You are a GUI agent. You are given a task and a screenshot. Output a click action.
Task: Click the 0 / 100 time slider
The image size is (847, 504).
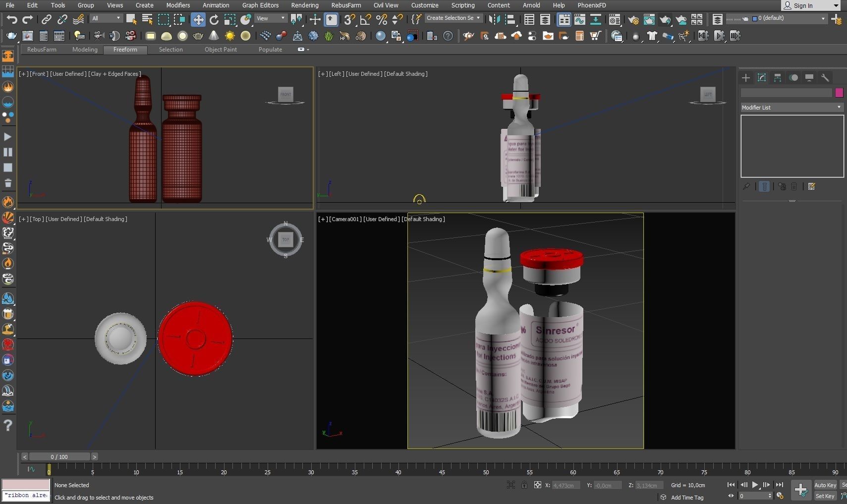click(59, 457)
